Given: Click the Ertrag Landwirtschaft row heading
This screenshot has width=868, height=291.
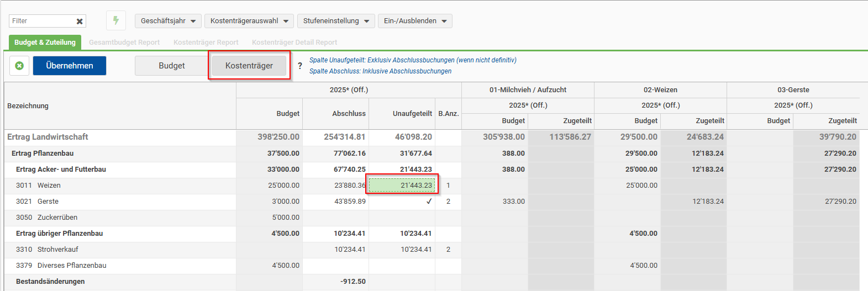Looking at the screenshot, I should (48, 137).
